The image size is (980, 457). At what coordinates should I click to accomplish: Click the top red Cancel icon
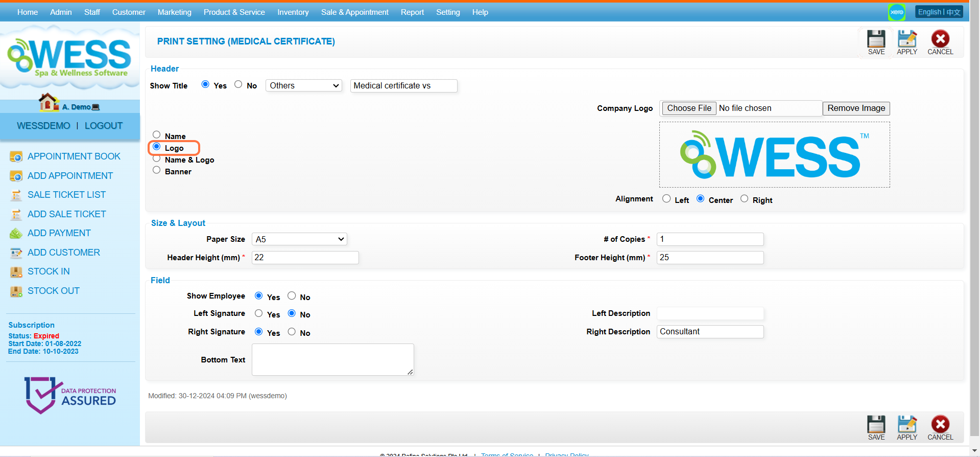pos(940,39)
